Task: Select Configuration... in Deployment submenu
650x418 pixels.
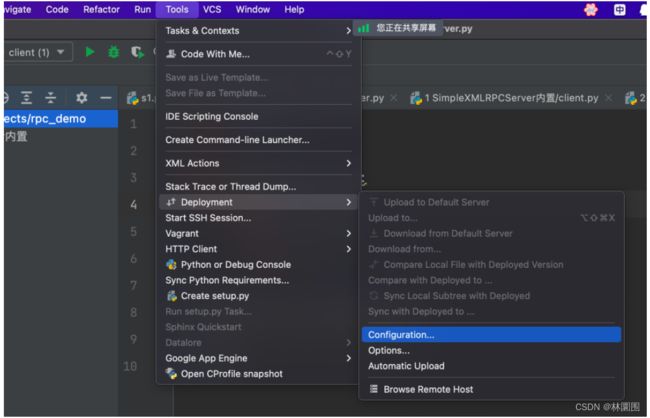Action: pos(491,335)
